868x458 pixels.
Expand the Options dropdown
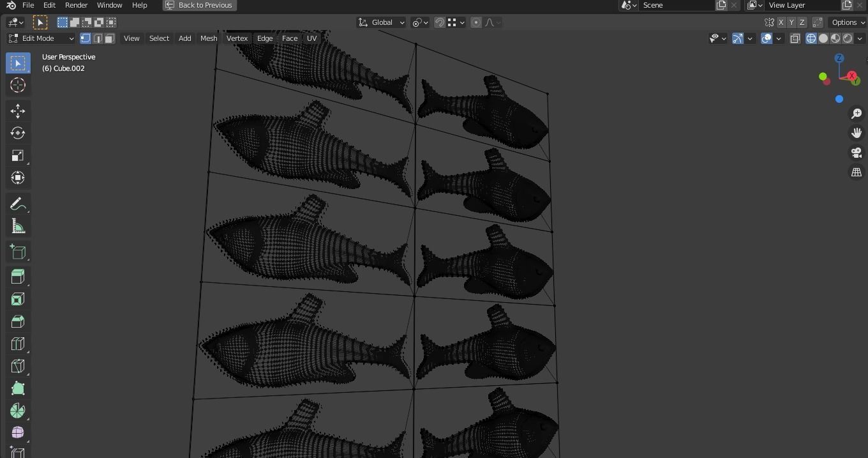tap(848, 22)
